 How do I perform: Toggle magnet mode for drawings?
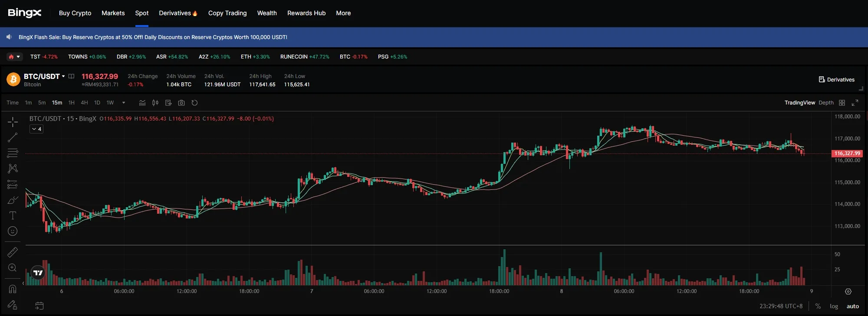[x=13, y=289]
